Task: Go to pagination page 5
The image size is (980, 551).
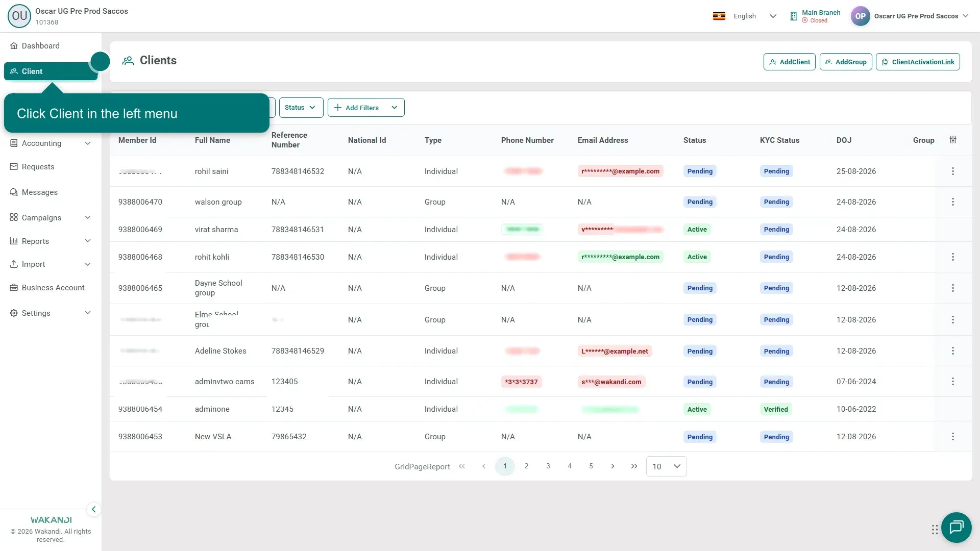Action: (x=591, y=466)
